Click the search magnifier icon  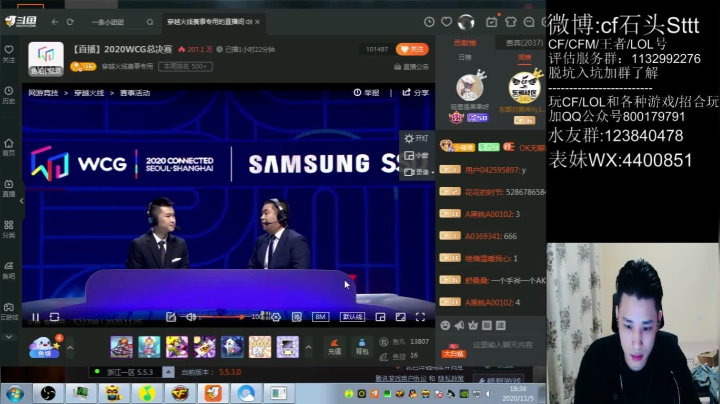point(150,22)
